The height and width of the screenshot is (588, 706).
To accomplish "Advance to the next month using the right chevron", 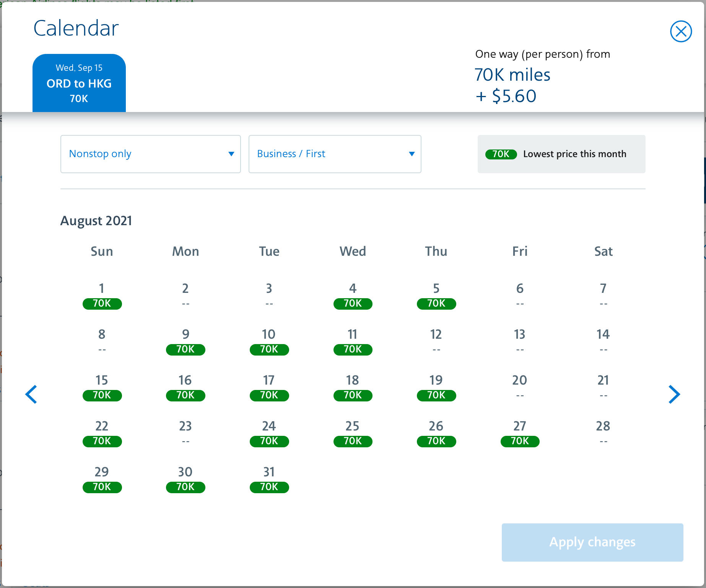I will click(674, 394).
